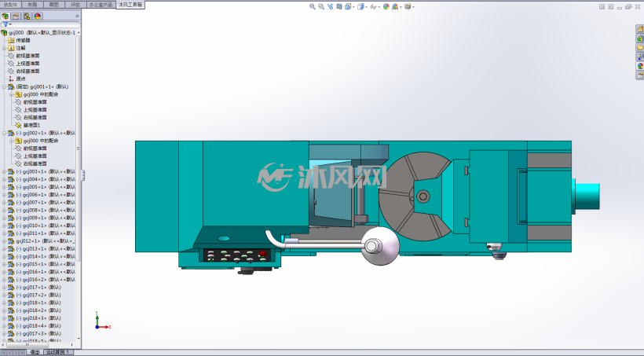Open the View Settings dropdown arrow
The width and height of the screenshot is (644, 356).
click(x=413, y=7)
